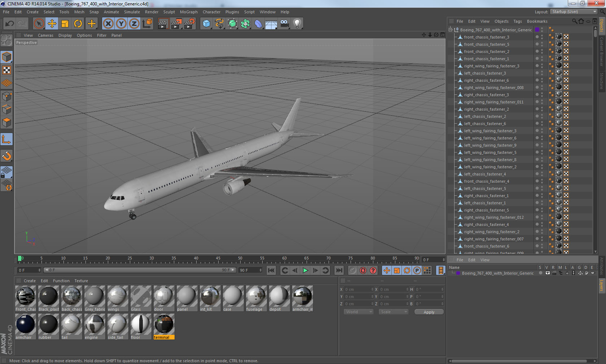Click the X position input field

pos(359,289)
